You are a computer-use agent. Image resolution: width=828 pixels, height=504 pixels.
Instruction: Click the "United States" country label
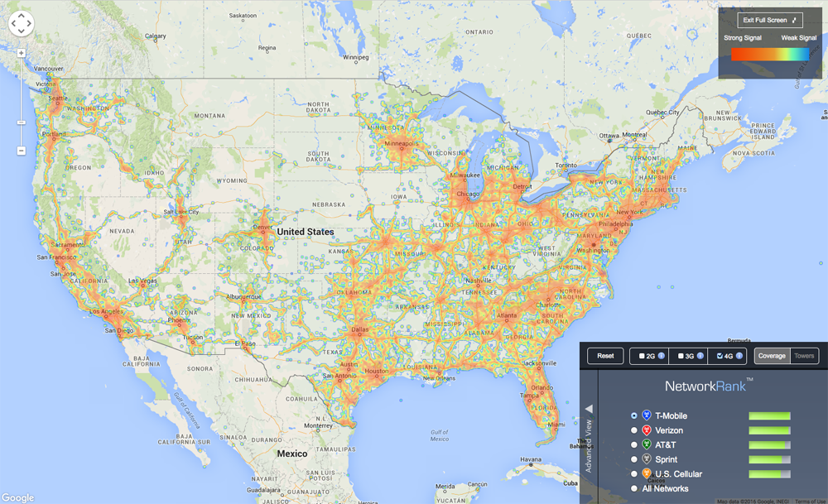click(x=306, y=232)
